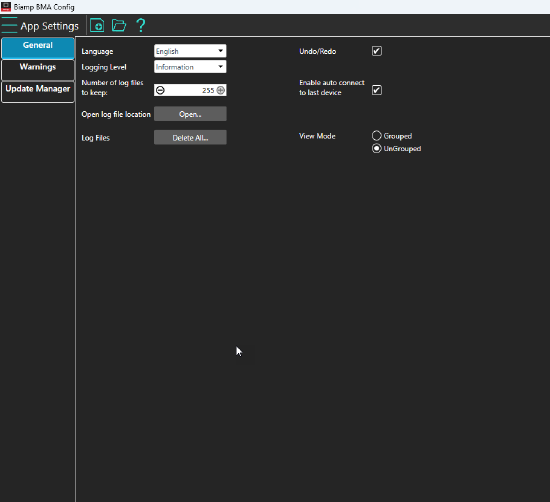
Task: Click the Delete All log files button
Action: 190,138
